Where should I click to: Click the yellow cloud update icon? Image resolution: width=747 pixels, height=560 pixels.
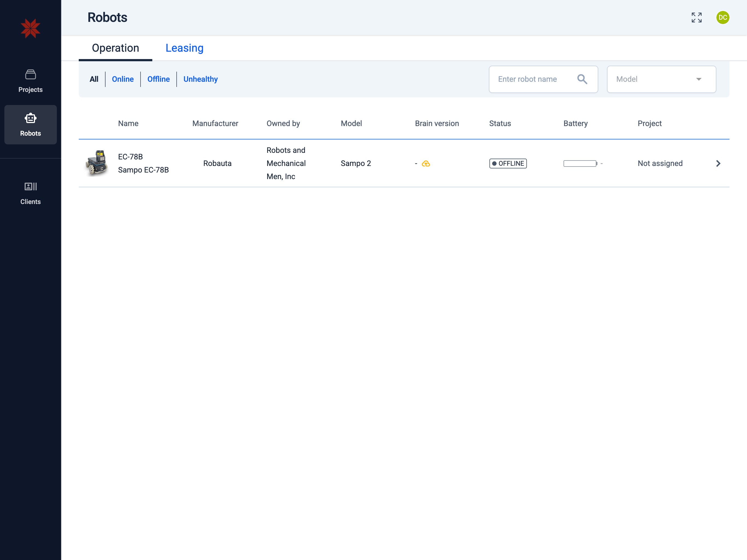(x=426, y=164)
